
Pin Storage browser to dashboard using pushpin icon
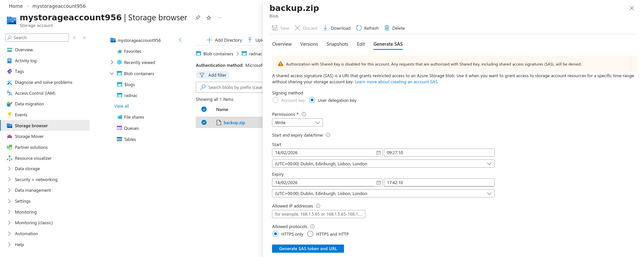[198, 18]
